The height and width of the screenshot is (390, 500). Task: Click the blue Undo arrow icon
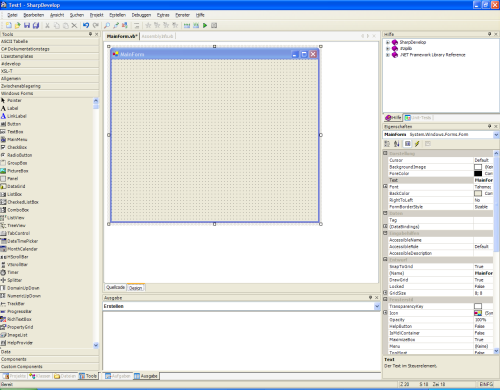tap(86, 25)
